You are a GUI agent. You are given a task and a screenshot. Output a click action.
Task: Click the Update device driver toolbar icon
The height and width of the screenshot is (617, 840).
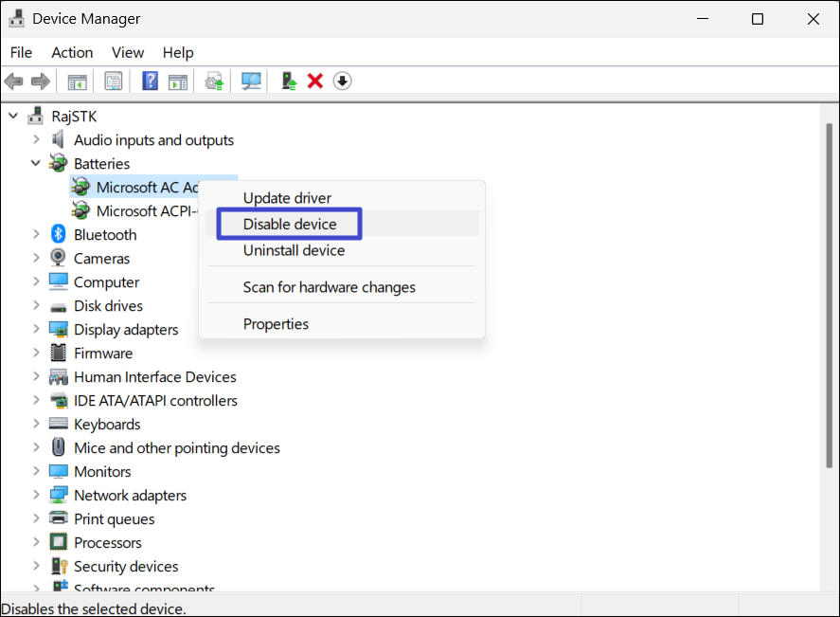(290, 82)
